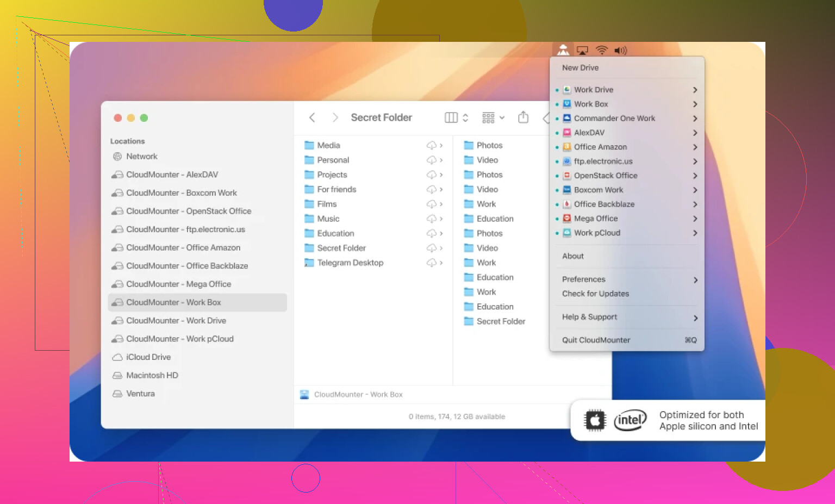Screen dimensions: 835x504
Task: Open the group-by grid icon dropdown
Action: [493, 117]
